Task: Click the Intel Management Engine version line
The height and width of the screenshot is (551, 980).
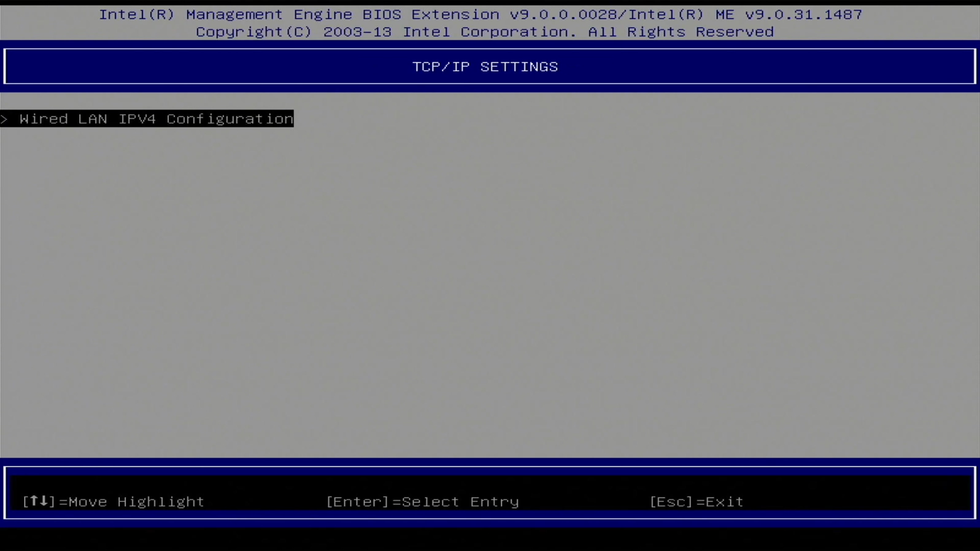Action: pyautogui.click(x=480, y=14)
